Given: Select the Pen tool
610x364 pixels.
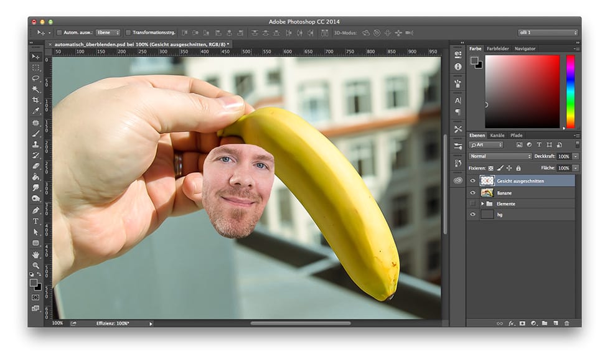Looking at the screenshot, I should coord(36,210).
